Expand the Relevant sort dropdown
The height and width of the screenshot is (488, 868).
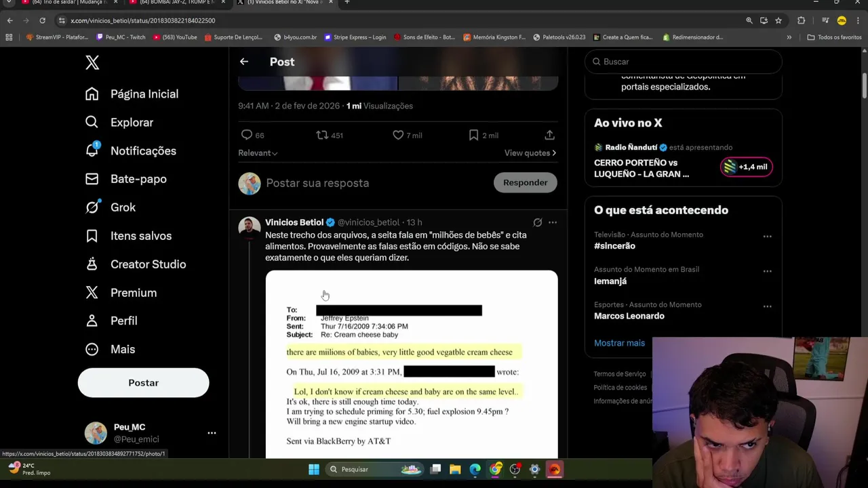[258, 153]
